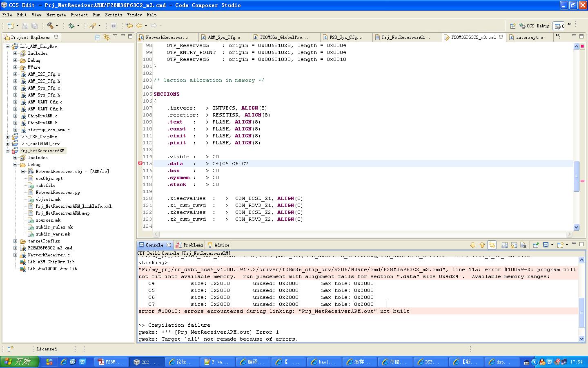Go to last edit location arrow
588x368 pixels.
point(129,26)
